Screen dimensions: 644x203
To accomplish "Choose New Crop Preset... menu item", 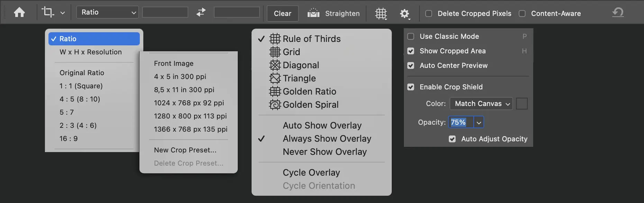I will coord(185,150).
